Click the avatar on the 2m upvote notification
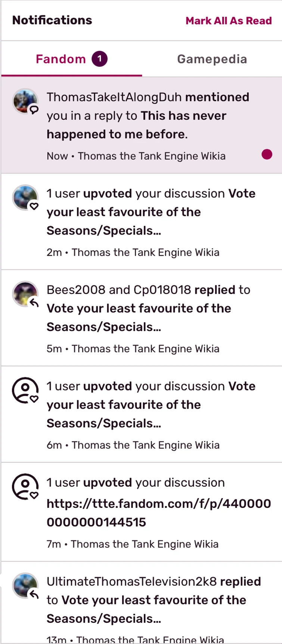Screen dimensions: 282x644 tap(25, 198)
